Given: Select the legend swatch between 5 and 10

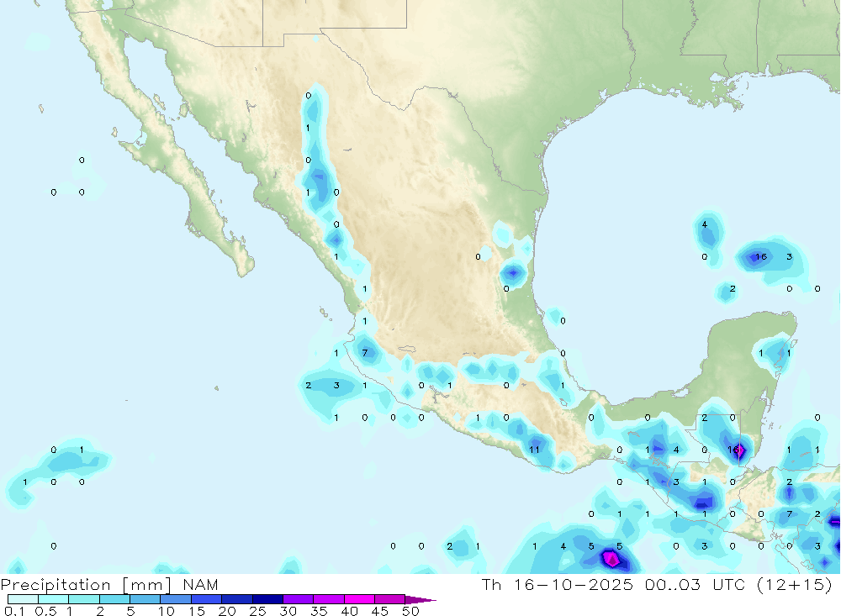Looking at the screenshot, I should (x=145, y=599).
